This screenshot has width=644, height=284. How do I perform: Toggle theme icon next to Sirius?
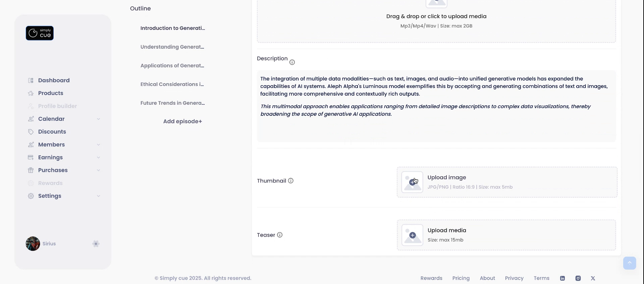96,244
